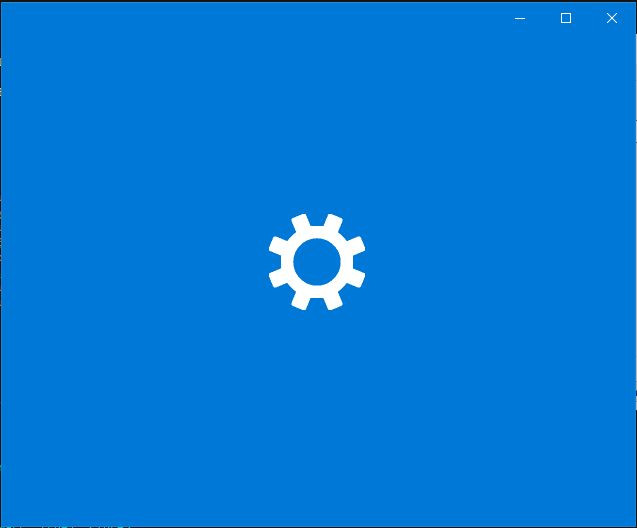This screenshot has height=528, width=637.
Task: Dismiss the Settings splash with close button
Action: tap(612, 18)
